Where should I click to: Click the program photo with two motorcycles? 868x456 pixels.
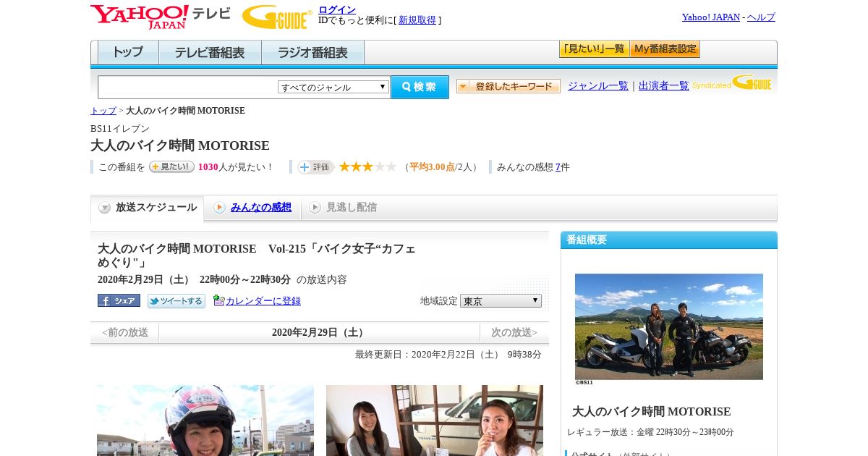[x=669, y=326]
